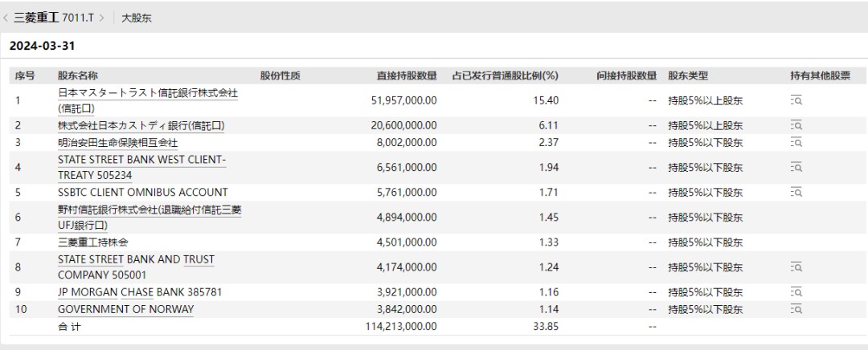Select 持股5%以上股东 type in row 1
The width and height of the screenshot is (868, 350).
click(706, 100)
